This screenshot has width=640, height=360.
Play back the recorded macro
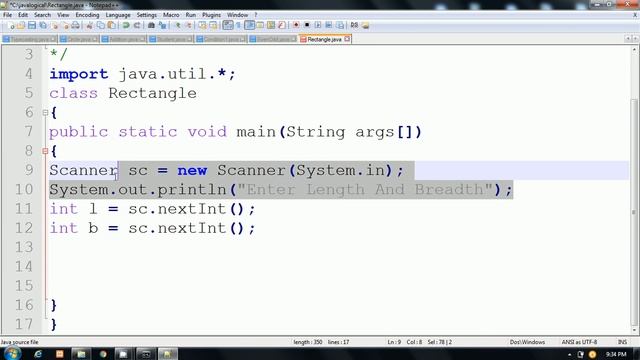tap(318, 25)
